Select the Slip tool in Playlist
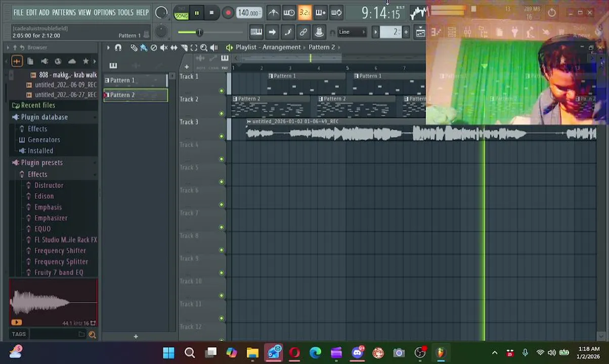This screenshot has width=609, height=364. pos(174,48)
